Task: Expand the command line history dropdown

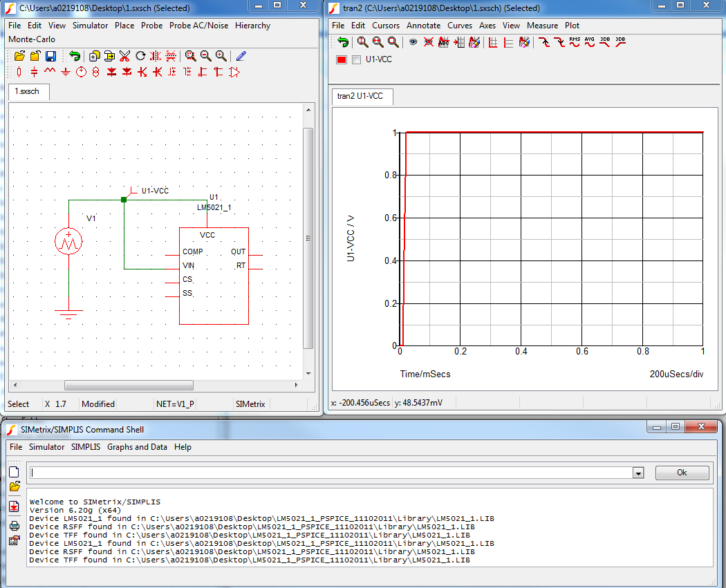Action: click(638, 473)
